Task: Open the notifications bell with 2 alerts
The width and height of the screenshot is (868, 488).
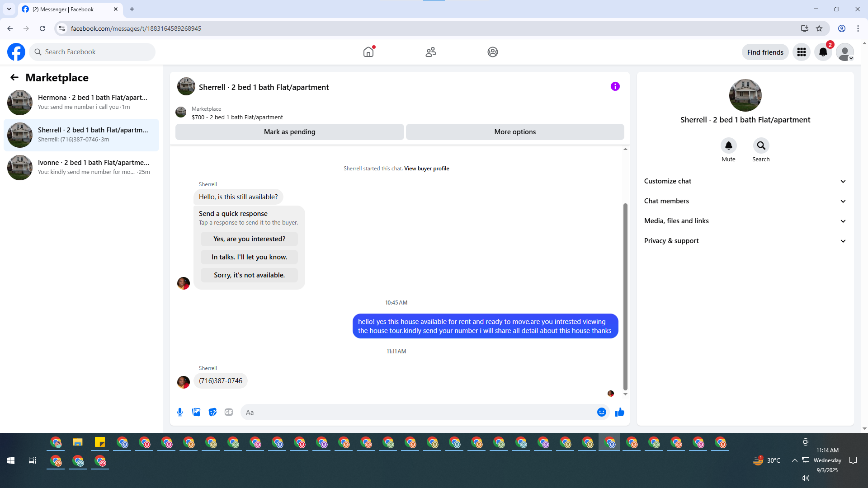Action: (823, 52)
